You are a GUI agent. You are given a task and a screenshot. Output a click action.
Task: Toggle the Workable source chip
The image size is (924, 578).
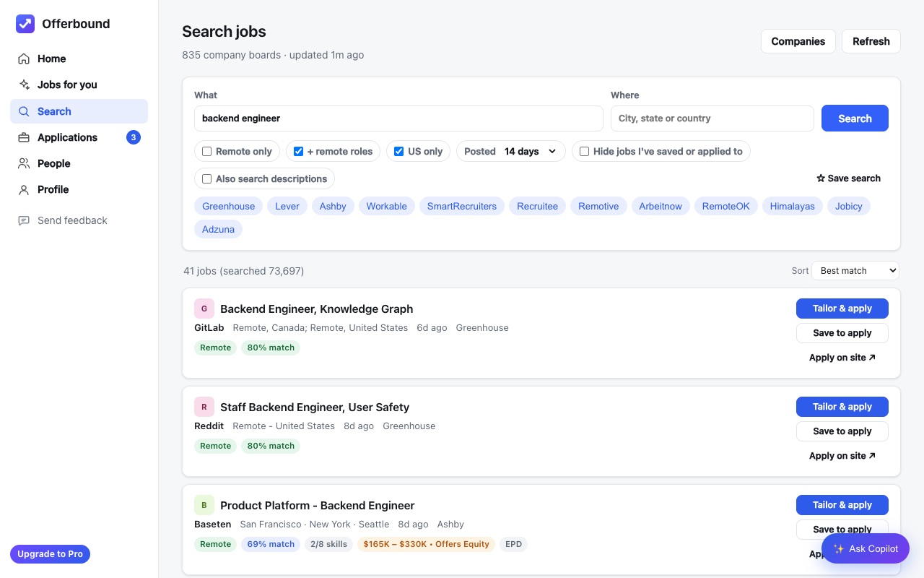[387, 206]
